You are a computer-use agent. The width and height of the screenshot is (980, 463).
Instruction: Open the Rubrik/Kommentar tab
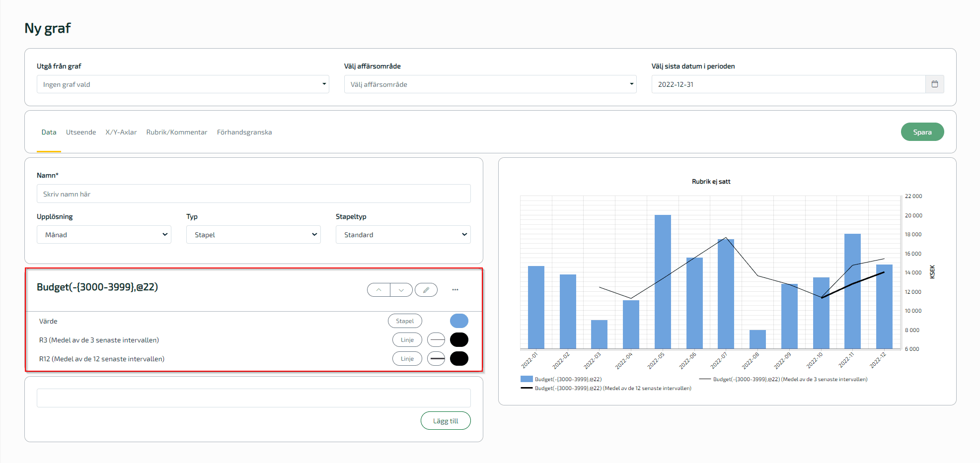(176, 132)
